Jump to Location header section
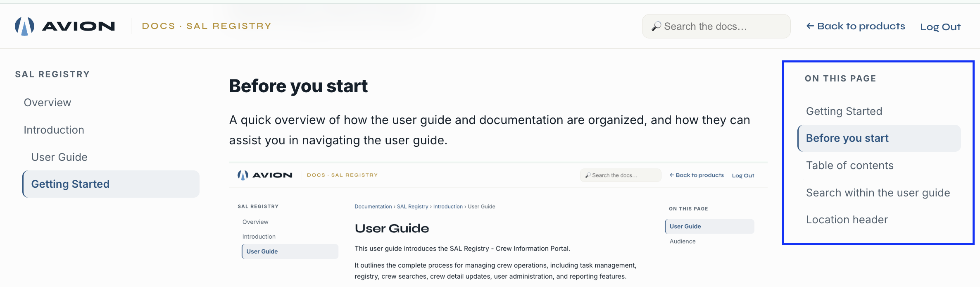Screen dimensions: 980x287 click(847, 220)
